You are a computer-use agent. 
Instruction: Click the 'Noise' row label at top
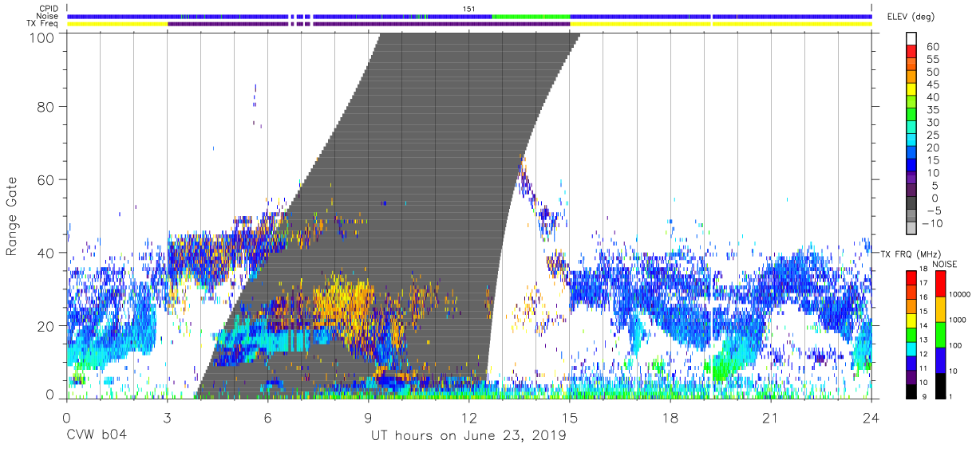point(48,16)
